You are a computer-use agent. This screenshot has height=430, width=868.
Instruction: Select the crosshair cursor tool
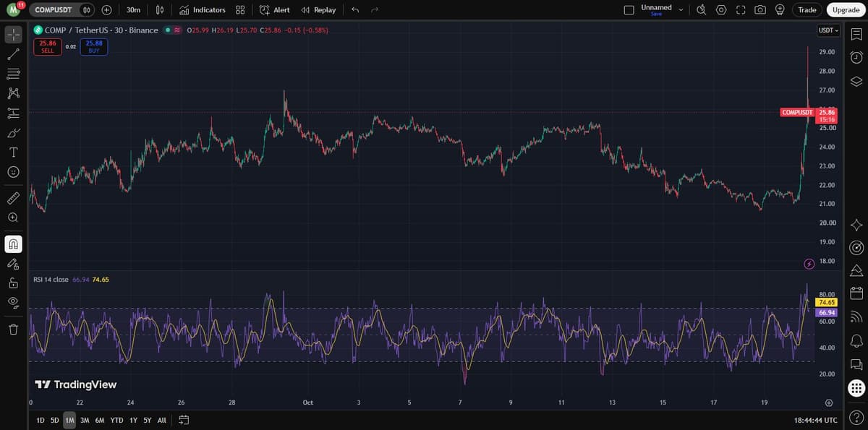(x=13, y=34)
